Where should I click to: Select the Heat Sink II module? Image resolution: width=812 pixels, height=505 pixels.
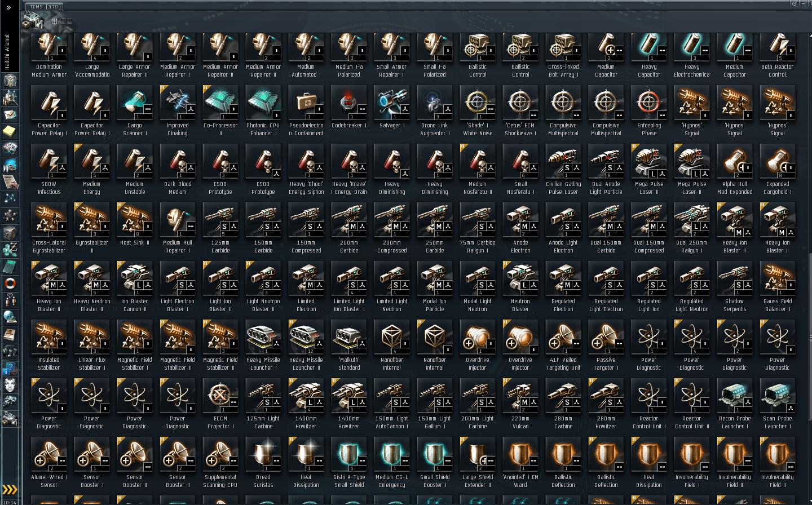coord(134,228)
